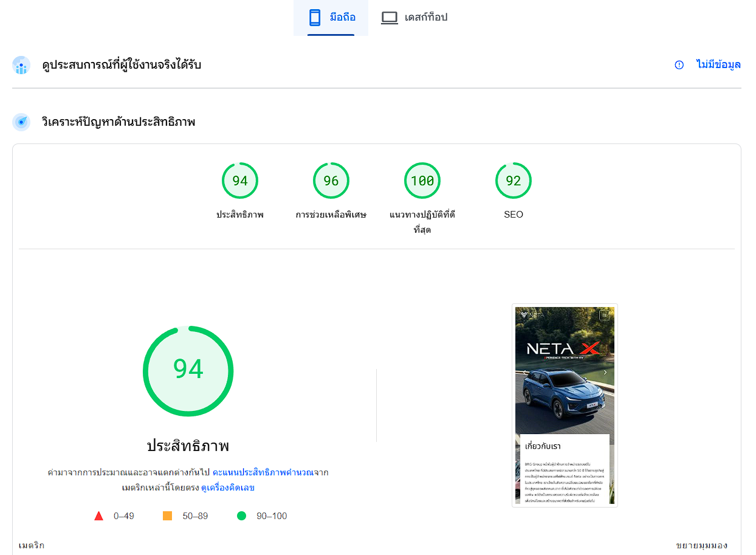Click the 90–100 legend text
This screenshot has width=756, height=555.
click(272, 516)
